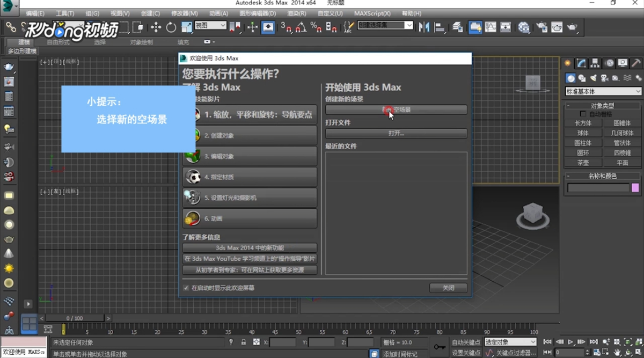Open the 创建(C) menu
644x358 pixels.
[x=150, y=13]
